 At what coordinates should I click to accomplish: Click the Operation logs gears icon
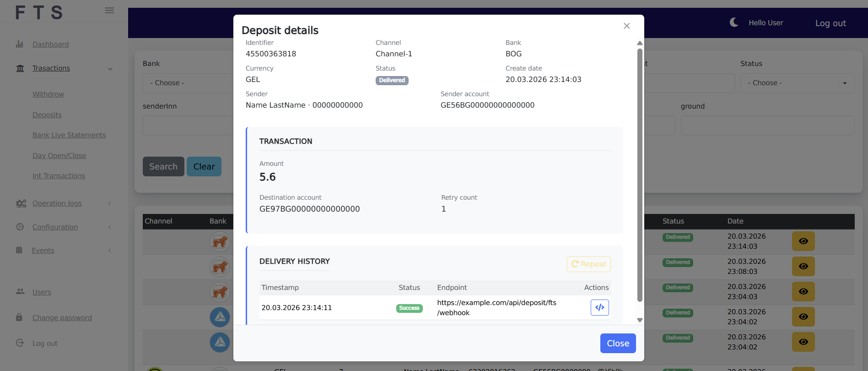(x=21, y=203)
